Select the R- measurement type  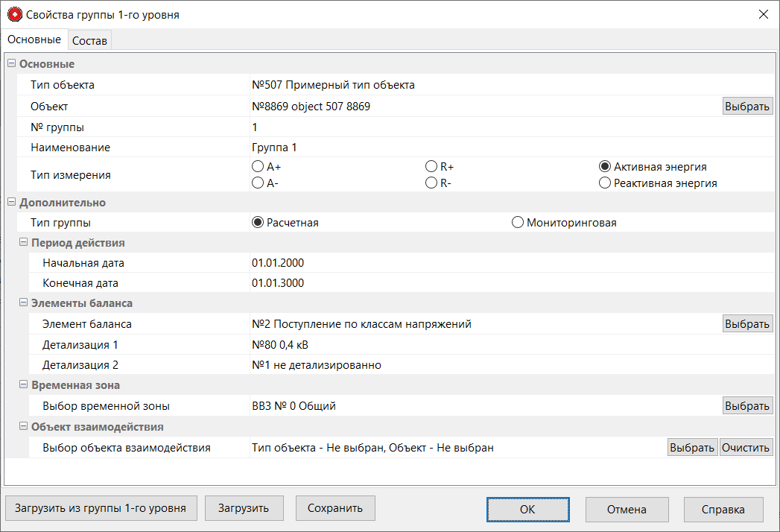(x=431, y=183)
